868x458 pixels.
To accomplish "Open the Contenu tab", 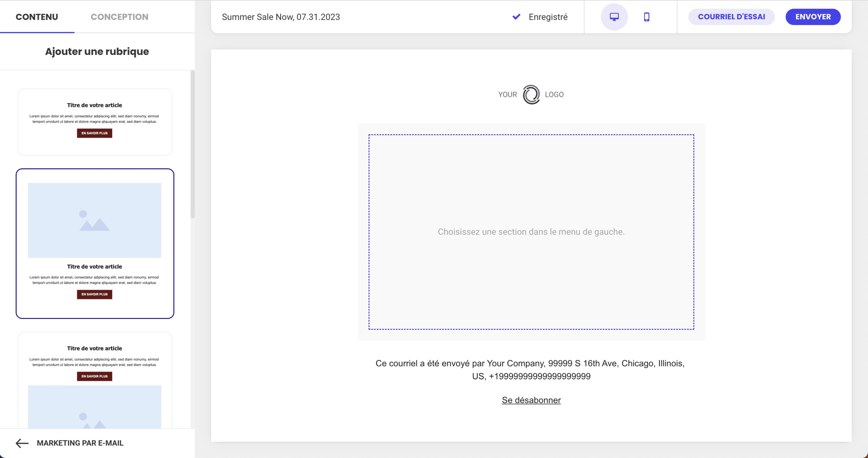I will pyautogui.click(x=37, y=17).
